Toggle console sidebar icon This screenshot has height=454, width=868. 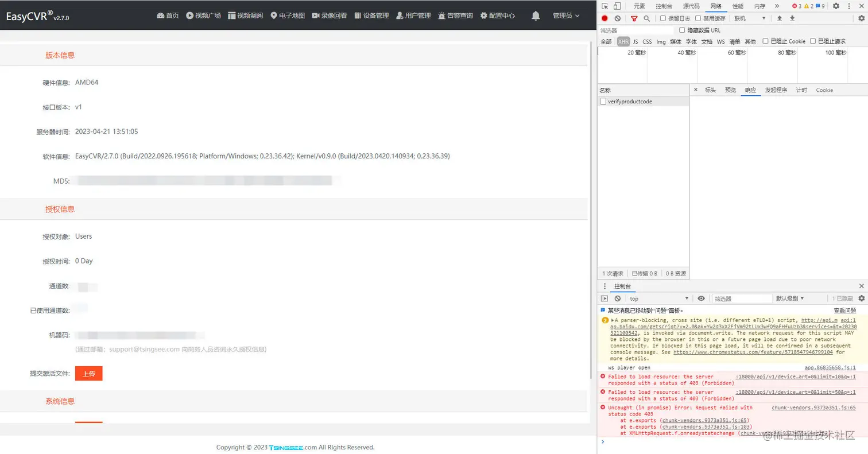[x=604, y=298]
